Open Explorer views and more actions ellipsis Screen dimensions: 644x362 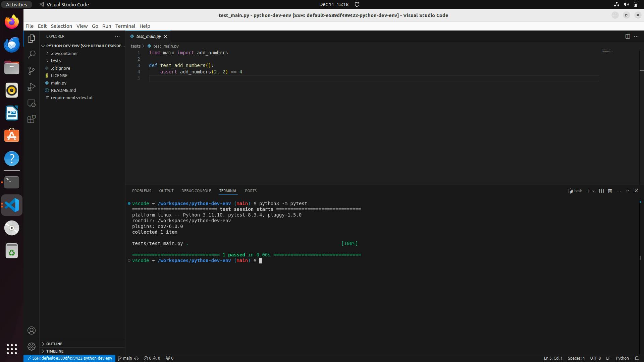pyautogui.click(x=117, y=36)
